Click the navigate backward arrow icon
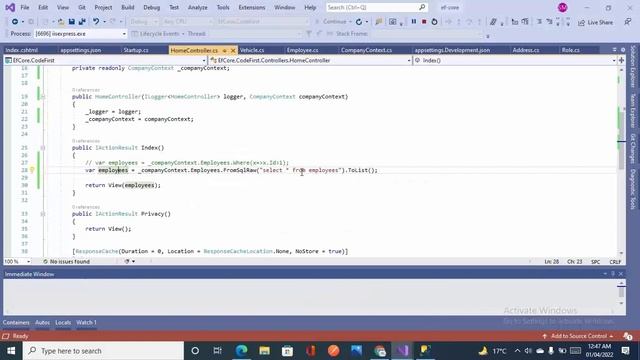Image resolution: width=640 pixels, height=360 pixels. 15,22
